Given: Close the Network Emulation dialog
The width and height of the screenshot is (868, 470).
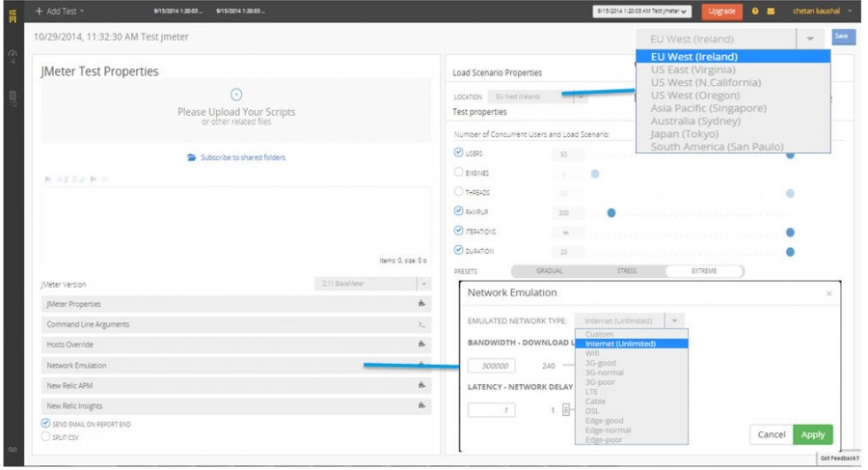Looking at the screenshot, I should click(828, 293).
